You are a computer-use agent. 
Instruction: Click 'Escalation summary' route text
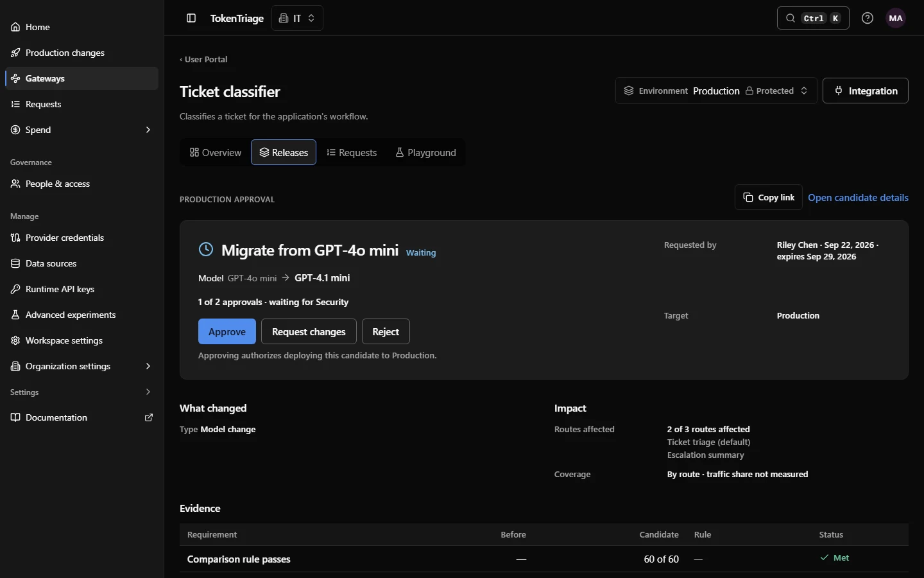(x=706, y=455)
